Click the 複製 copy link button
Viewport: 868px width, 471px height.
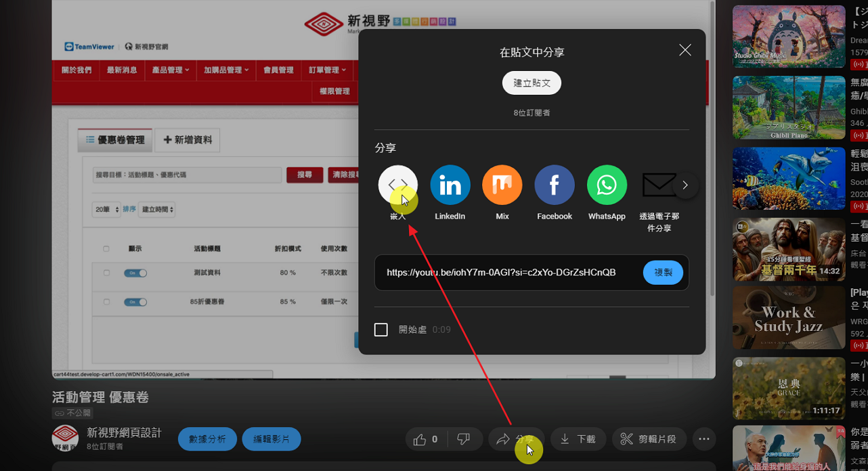(x=663, y=273)
